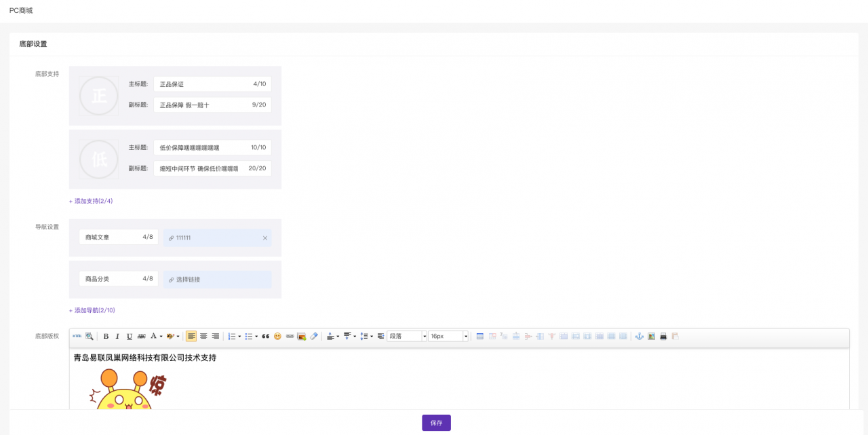Clear formatting with eraser icon

coord(314,336)
